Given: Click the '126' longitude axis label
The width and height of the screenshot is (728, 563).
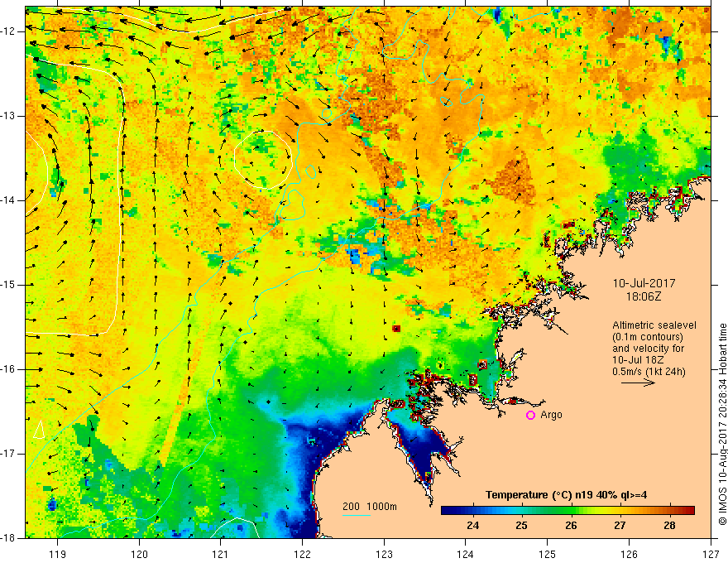Looking at the screenshot, I should point(629,554).
